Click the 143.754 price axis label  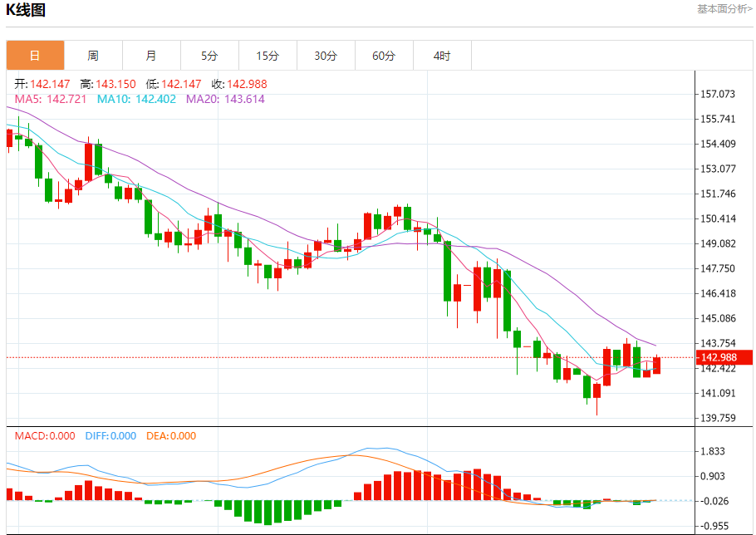click(x=718, y=343)
